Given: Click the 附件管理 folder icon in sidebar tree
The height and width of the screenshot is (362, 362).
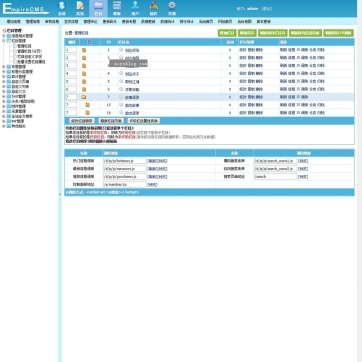Looking at the screenshot, I should [x=9, y=106].
